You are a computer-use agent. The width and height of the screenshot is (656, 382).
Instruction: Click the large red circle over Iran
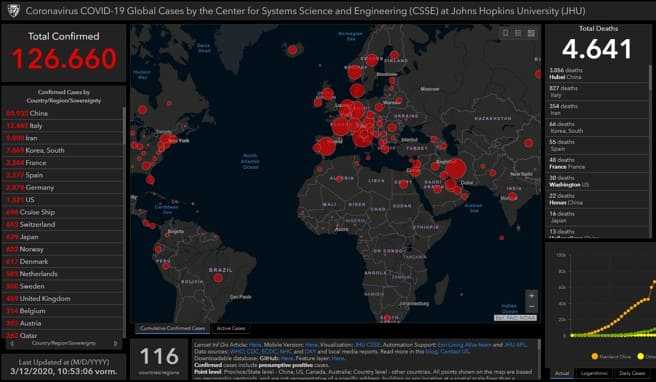[455, 169]
